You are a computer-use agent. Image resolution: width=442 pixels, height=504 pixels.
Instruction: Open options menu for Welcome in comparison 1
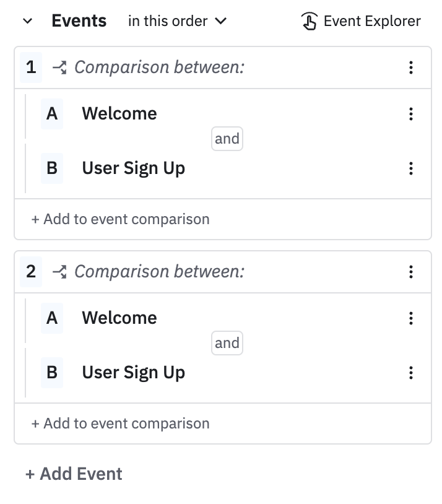pyautogui.click(x=411, y=114)
